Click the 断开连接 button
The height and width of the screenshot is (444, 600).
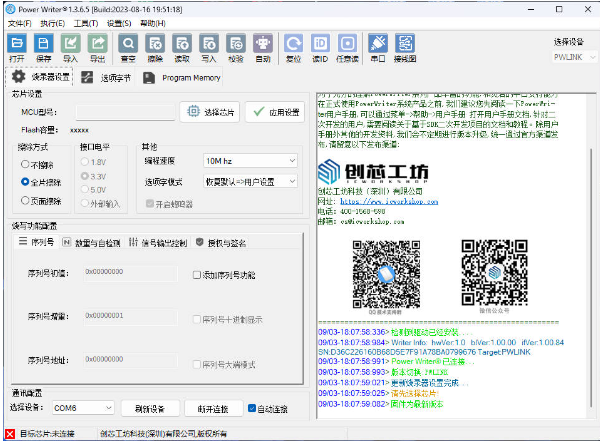click(213, 409)
